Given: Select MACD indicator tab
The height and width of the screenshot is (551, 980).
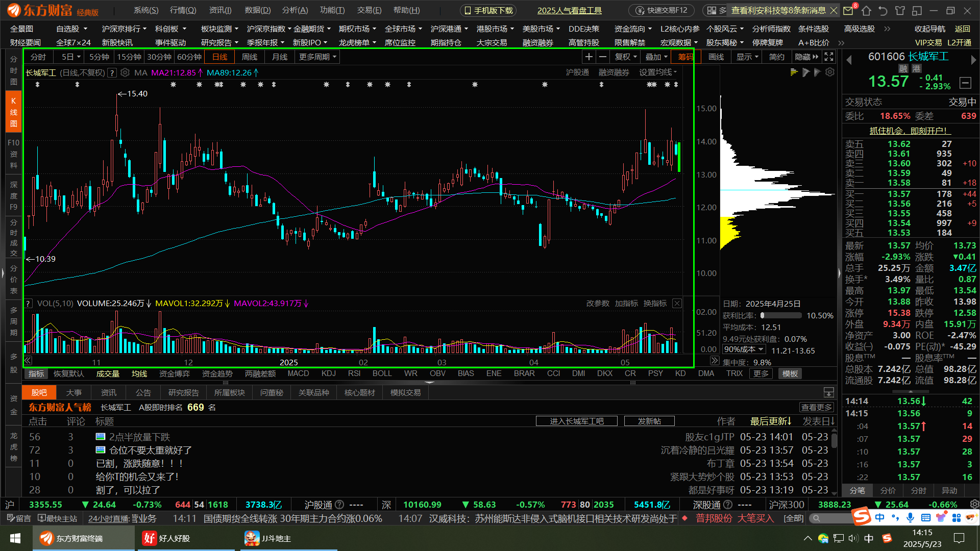Looking at the screenshot, I should (x=298, y=374).
